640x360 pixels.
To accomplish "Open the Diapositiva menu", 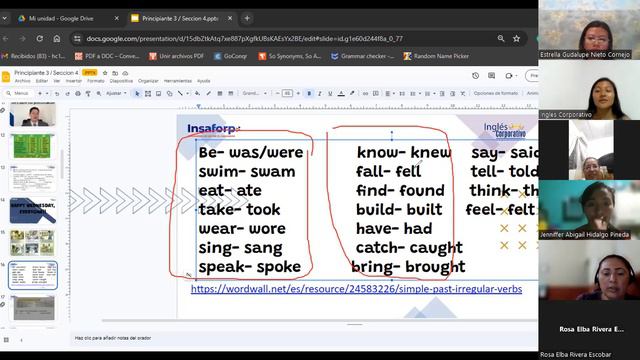I will click(x=121, y=81).
